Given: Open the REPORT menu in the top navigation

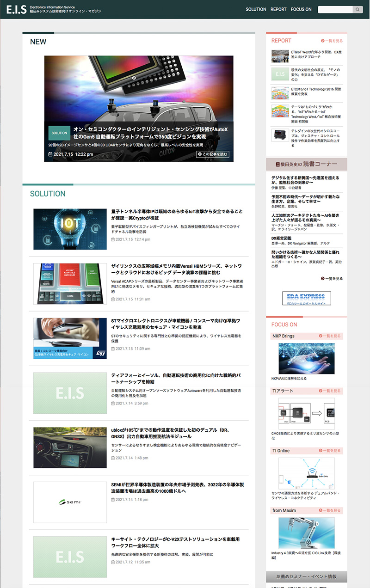Looking at the screenshot, I should coord(278,9).
